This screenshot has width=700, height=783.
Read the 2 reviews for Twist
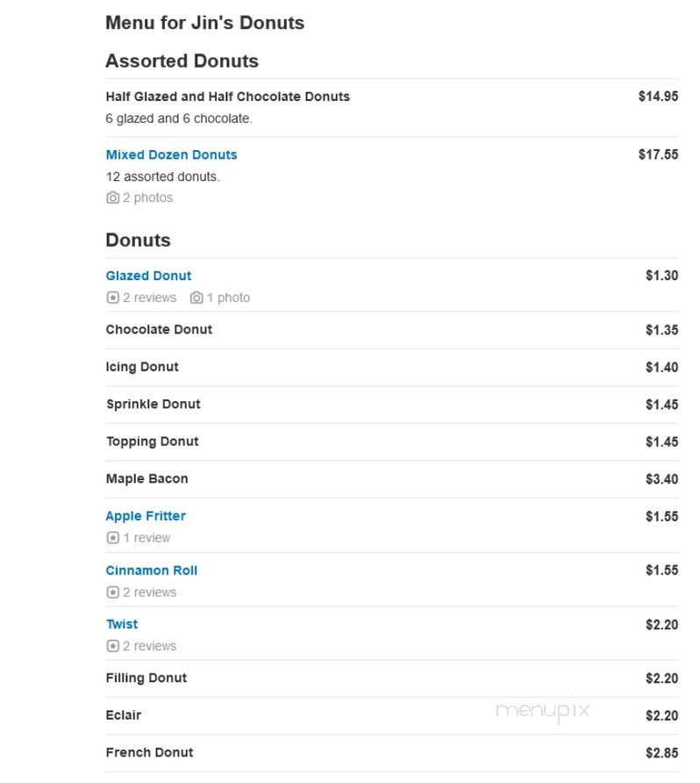point(150,646)
